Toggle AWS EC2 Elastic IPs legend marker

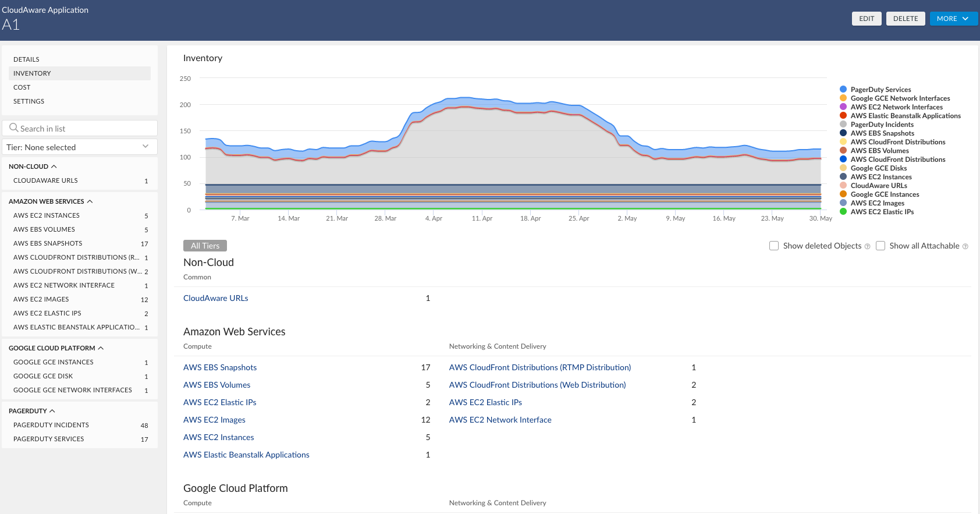coord(843,212)
